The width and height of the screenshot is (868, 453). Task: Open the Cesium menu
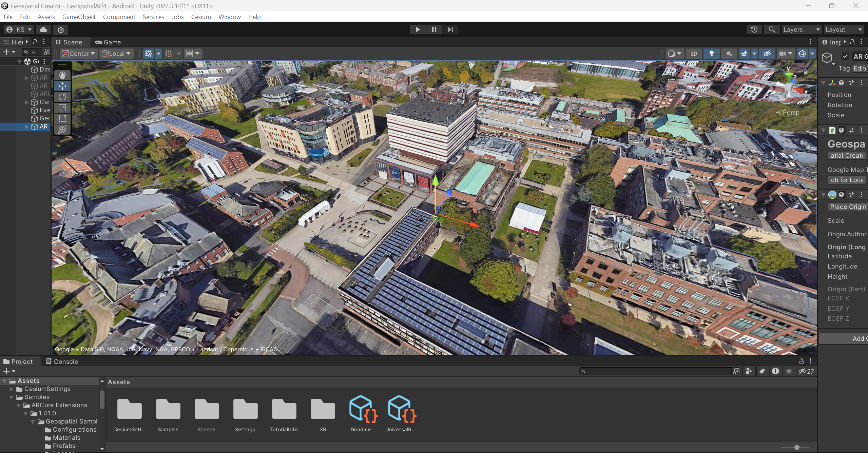pos(201,17)
